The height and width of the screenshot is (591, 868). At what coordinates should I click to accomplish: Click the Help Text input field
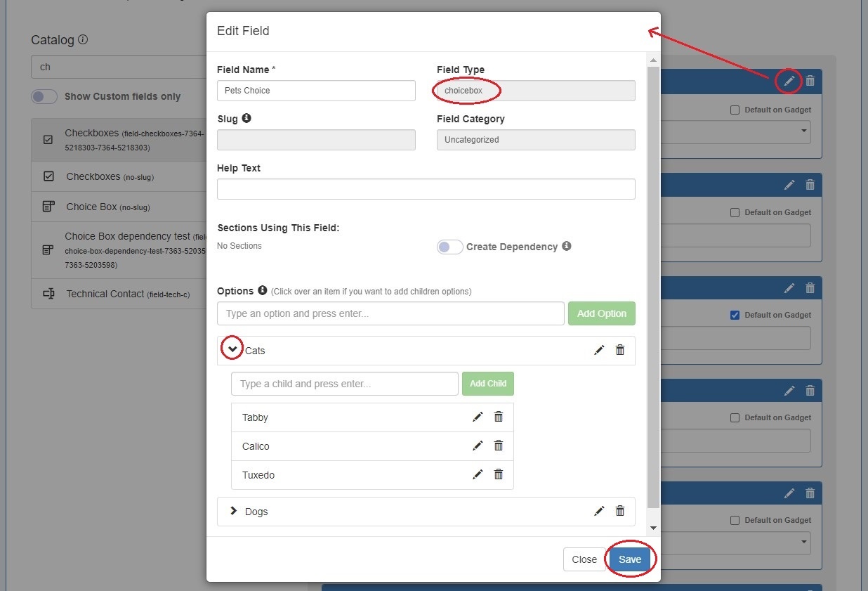point(426,189)
